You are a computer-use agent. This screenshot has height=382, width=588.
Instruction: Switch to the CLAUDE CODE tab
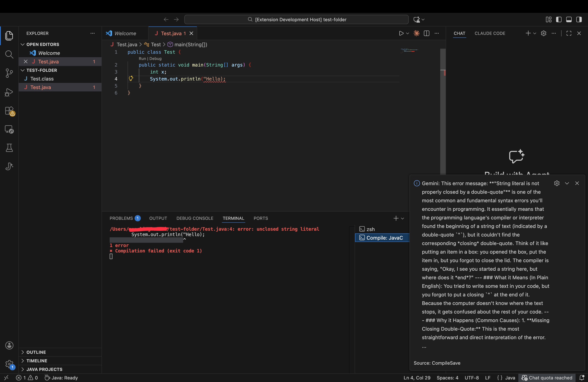click(490, 33)
